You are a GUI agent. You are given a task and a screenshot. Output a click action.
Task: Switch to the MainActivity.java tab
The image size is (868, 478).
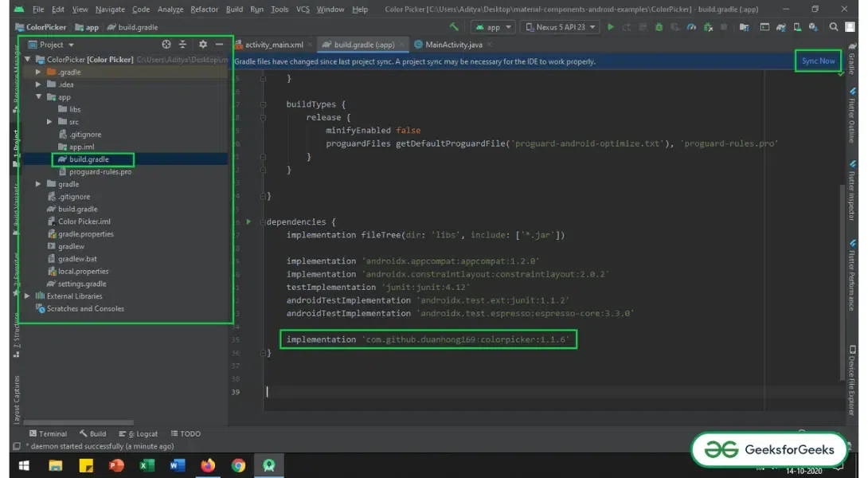pos(453,45)
